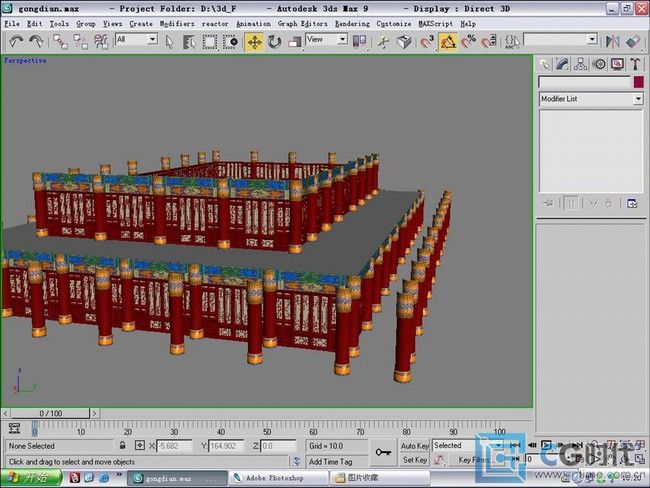Open Edit Named Selection Sets
650x488 pixels.
(x=512, y=42)
